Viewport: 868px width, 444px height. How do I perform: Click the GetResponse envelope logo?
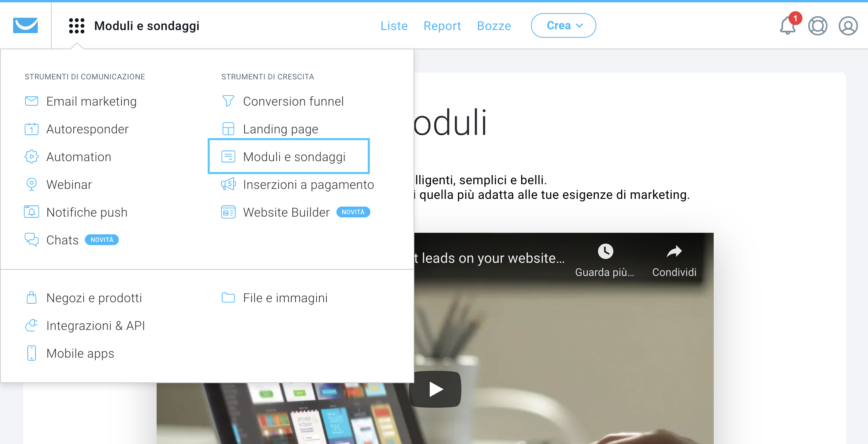[25, 25]
